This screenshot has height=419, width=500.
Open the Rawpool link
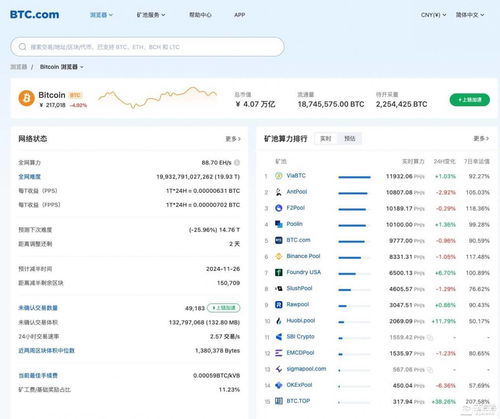coord(298,305)
